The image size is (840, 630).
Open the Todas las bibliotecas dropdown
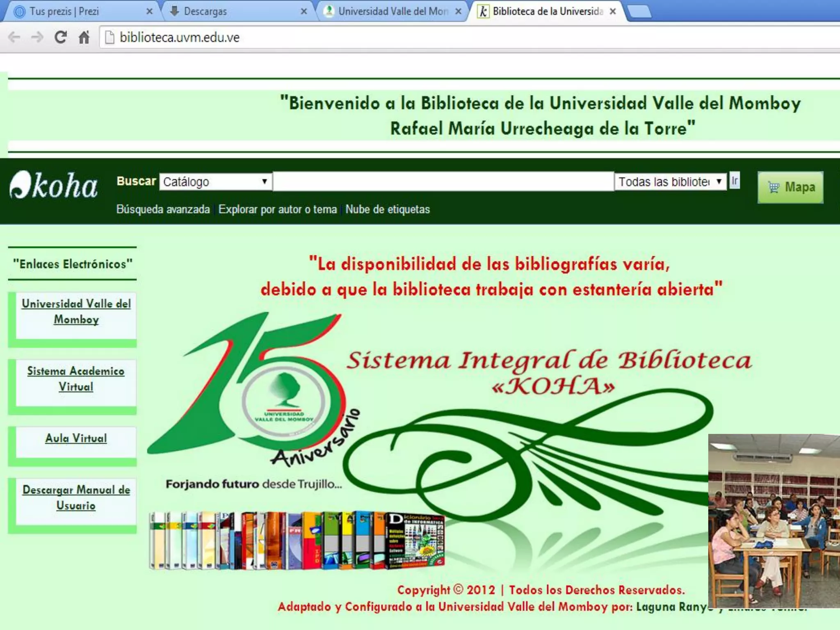point(670,182)
